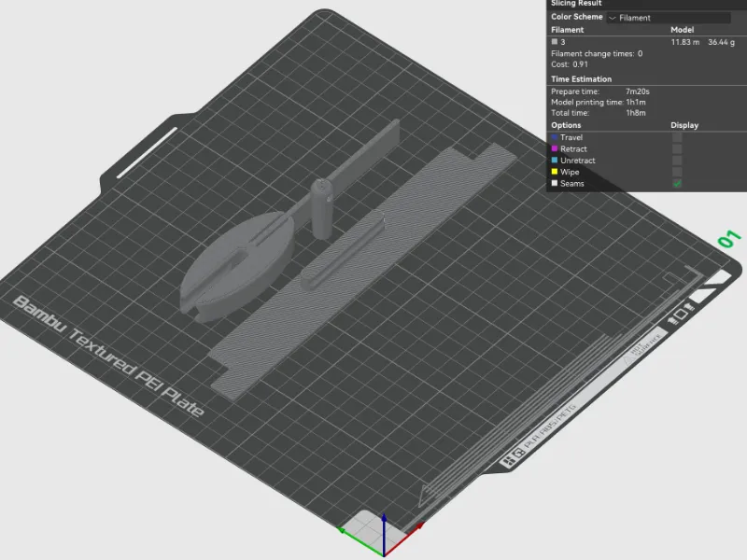Click the Model printing time '1h1m' value
The width and height of the screenshot is (747, 560).
pyautogui.click(x=636, y=102)
